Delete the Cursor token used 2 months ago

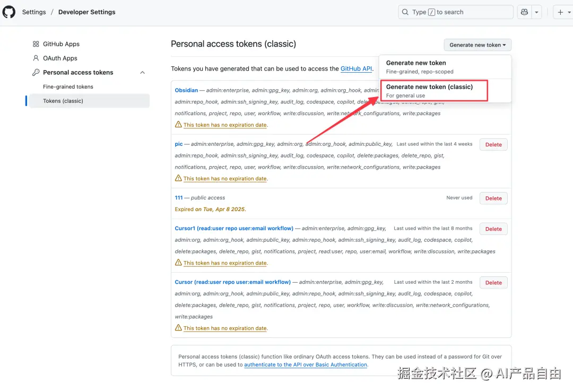coord(493,283)
